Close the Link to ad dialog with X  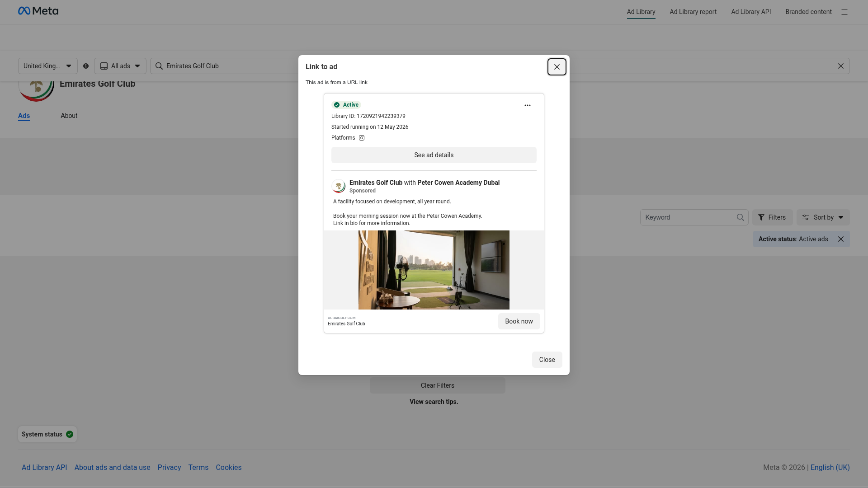click(x=557, y=67)
